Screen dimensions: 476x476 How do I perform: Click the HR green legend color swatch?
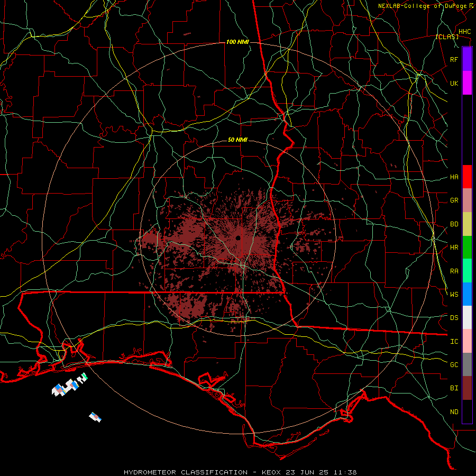point(467,248)
